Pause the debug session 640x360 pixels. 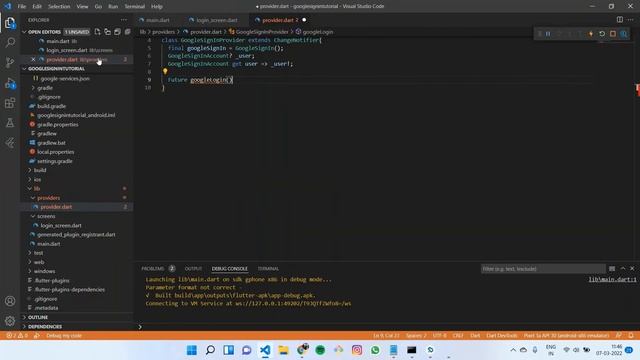548,34
